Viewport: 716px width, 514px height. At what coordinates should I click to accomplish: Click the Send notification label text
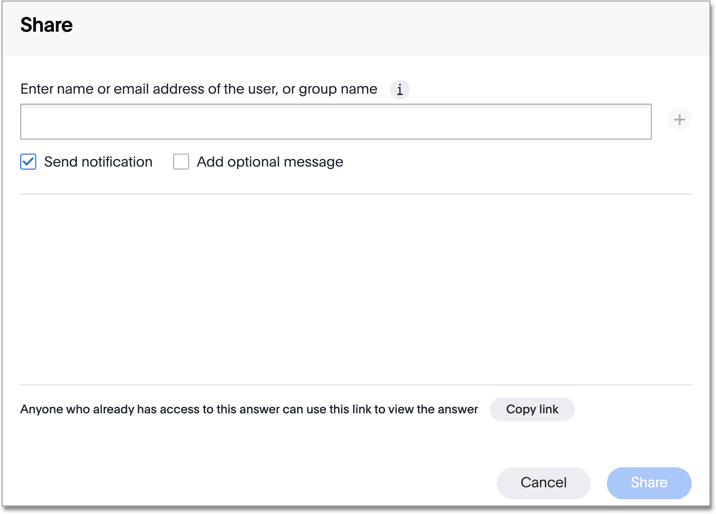coord(98,161)
